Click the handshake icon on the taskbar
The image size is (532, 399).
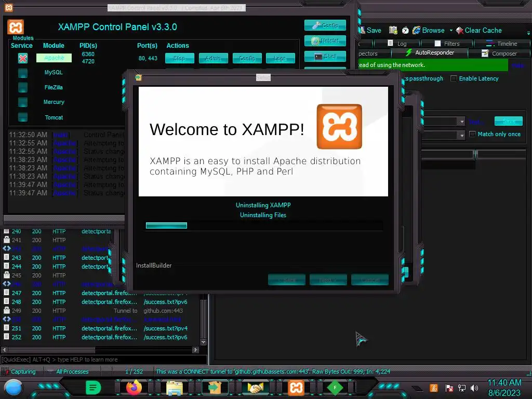(x=256, y=388)
